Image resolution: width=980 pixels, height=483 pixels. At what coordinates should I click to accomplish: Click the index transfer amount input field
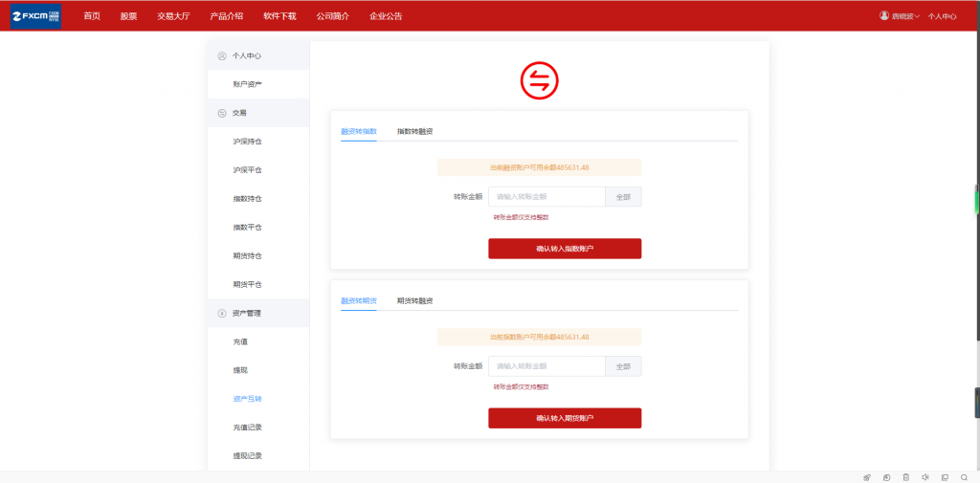(546, 196)
